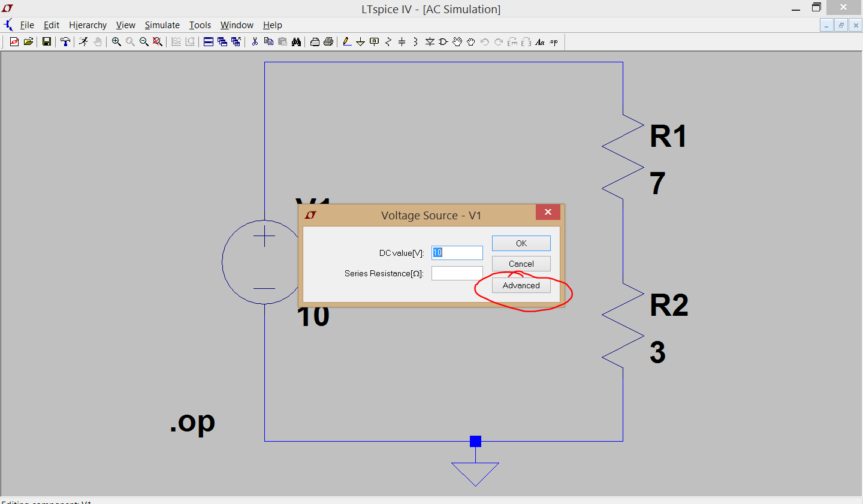The height and width of the screenshot is (504, 863).
Task: Open the Edit menu
Action: tap(52, 25)
